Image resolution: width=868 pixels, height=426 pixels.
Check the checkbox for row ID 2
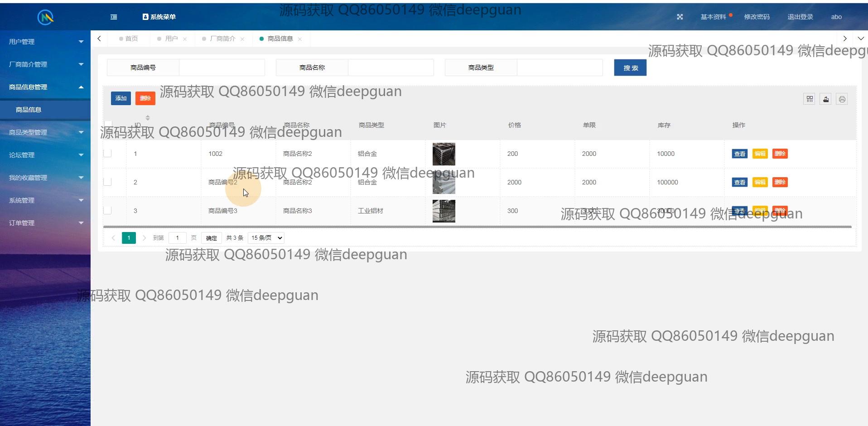pyautogui.click(x=107, y=182)
